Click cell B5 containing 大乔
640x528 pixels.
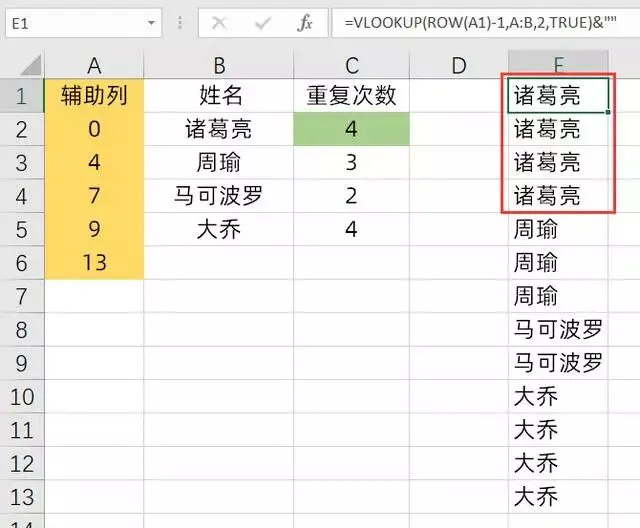point(219,230)
